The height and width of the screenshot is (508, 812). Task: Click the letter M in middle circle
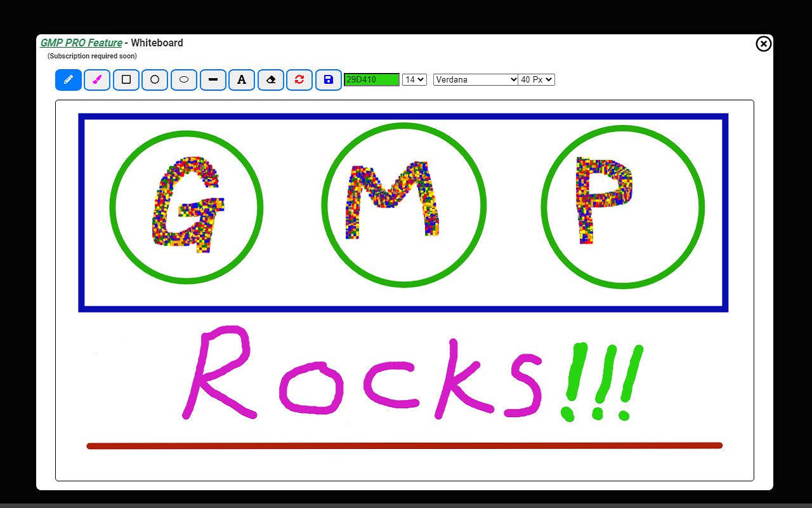[x=391, y=200]
